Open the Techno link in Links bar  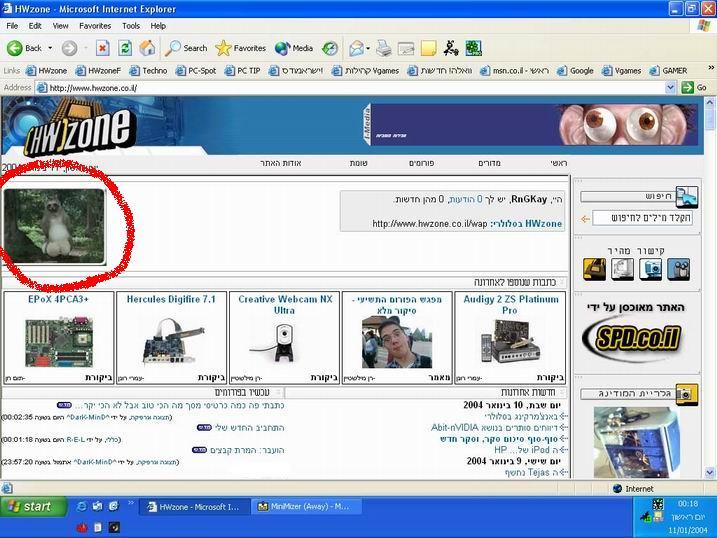[x=149, y=71]
